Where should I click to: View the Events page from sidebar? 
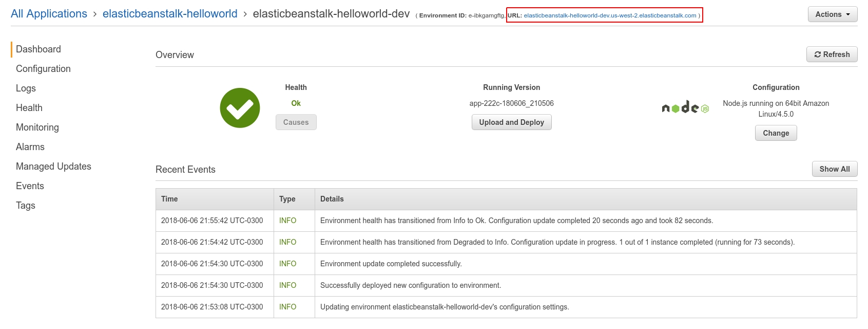tap(30, 186)
